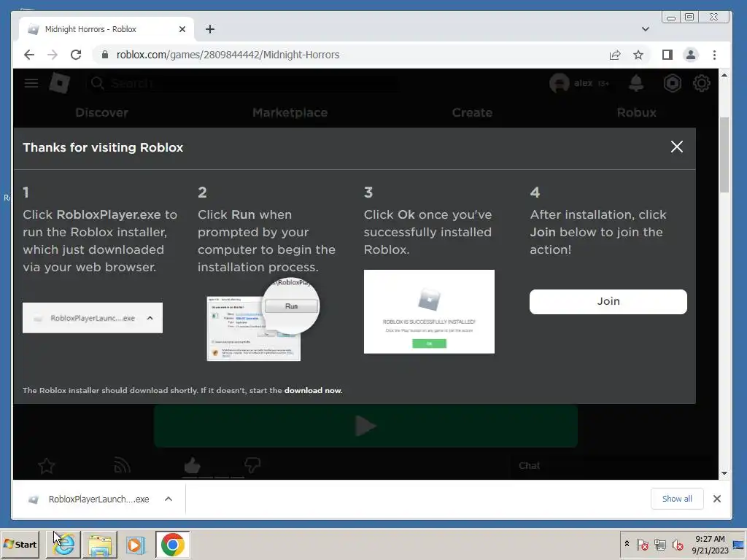The width and height of the screenshot is (747, 560).
Task: Select the Midnight Horrors - Roblox tab
Action: pos(107,29)
